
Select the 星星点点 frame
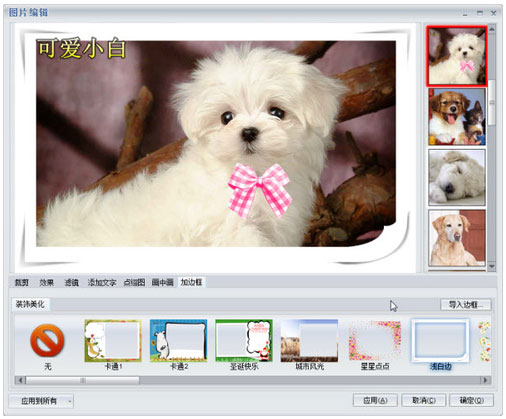(375, 341)
